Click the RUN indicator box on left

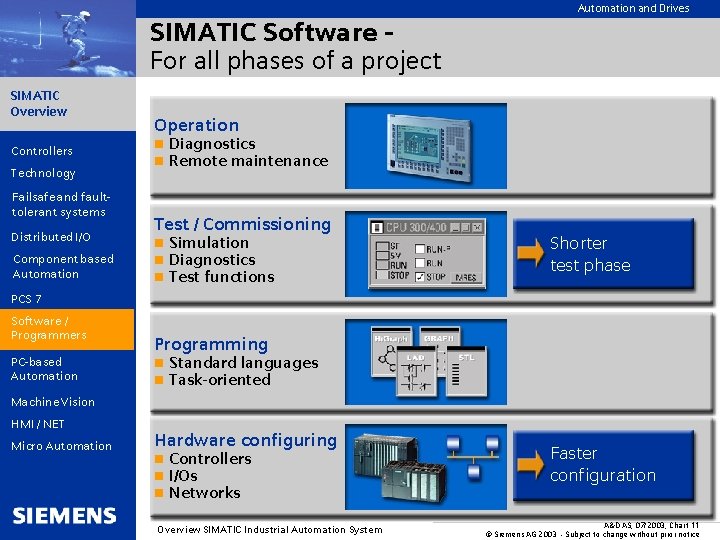click(382, 265)
